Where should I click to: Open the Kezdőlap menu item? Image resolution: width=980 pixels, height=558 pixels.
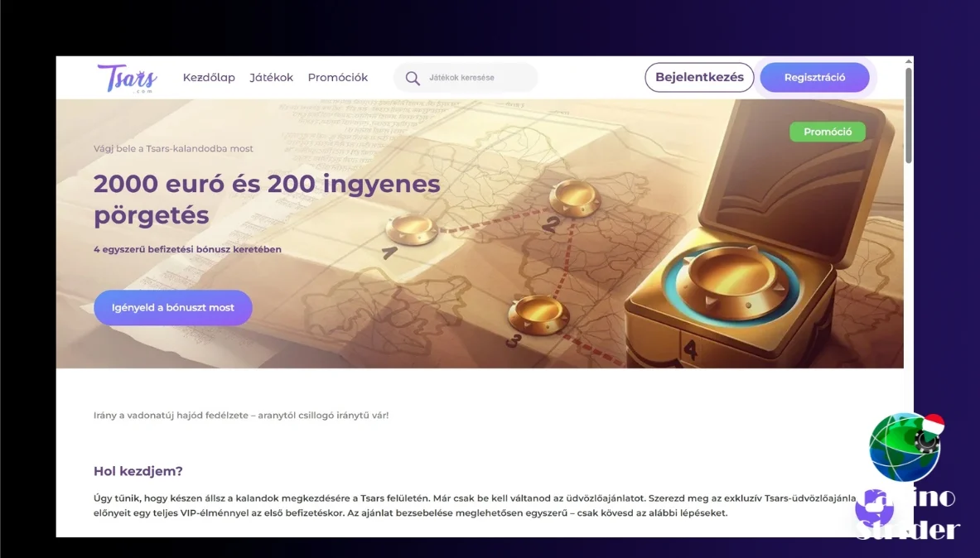pyautogui.click(x=209, y=78)
